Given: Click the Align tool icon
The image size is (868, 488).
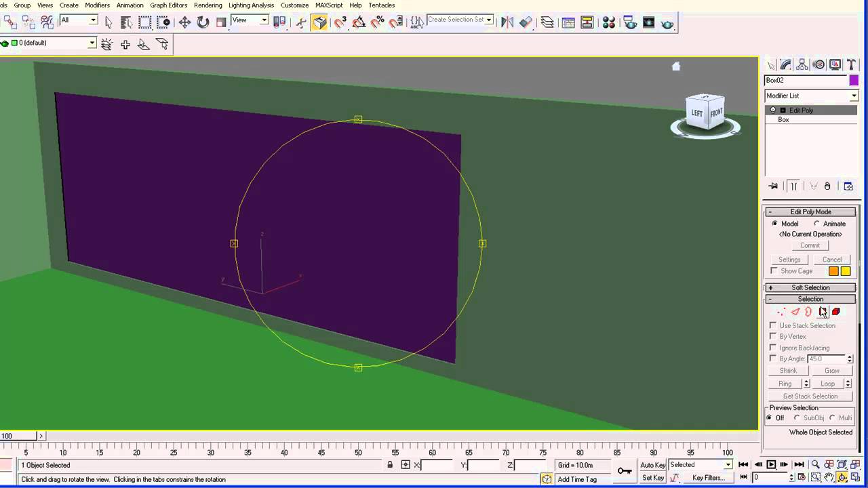Looking at the screenshot, I should pyautogui.click(x=526, y=22).
